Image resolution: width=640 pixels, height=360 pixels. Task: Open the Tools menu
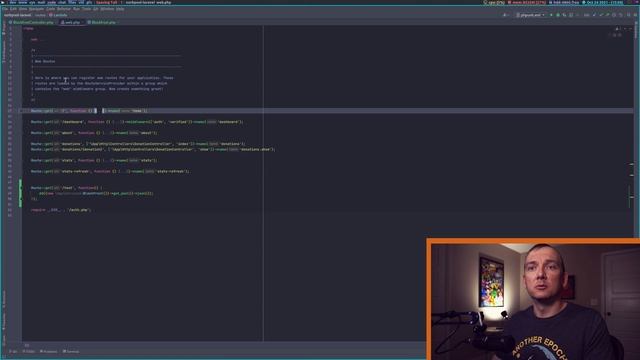87,9
